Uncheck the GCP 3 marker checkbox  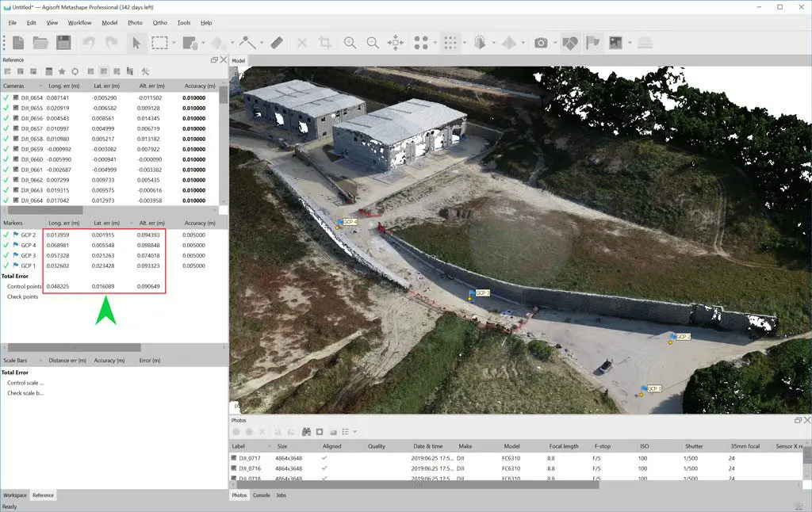(x=6, y=255)
